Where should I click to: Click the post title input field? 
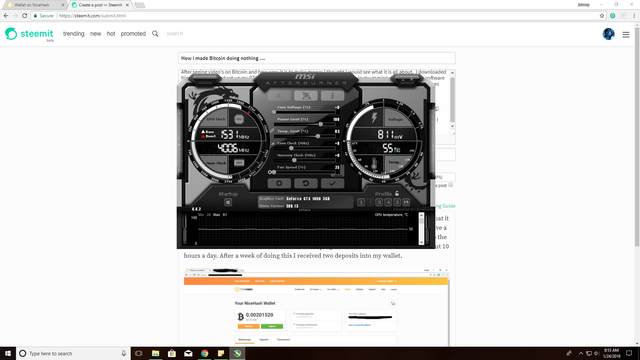317,58
